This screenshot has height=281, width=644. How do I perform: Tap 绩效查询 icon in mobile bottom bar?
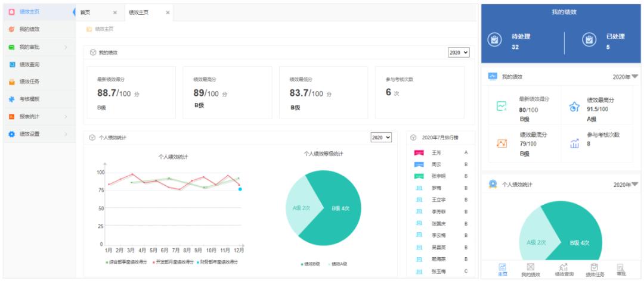point(563,269)
